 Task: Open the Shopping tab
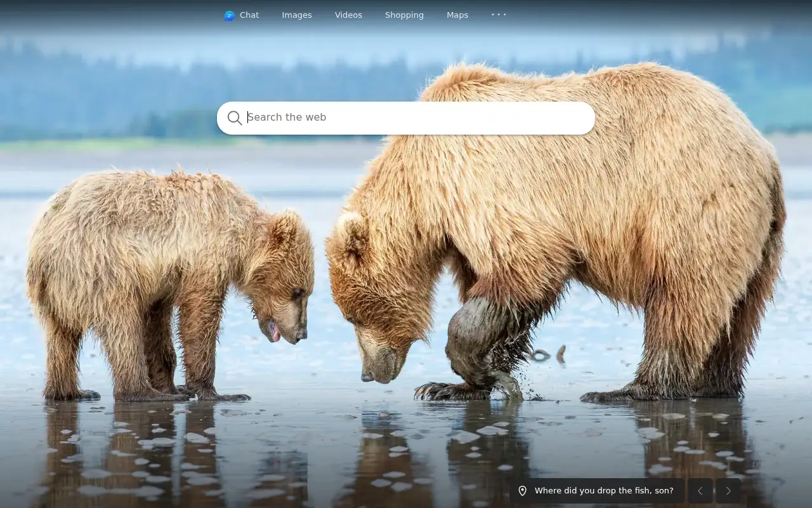point(404,15)
